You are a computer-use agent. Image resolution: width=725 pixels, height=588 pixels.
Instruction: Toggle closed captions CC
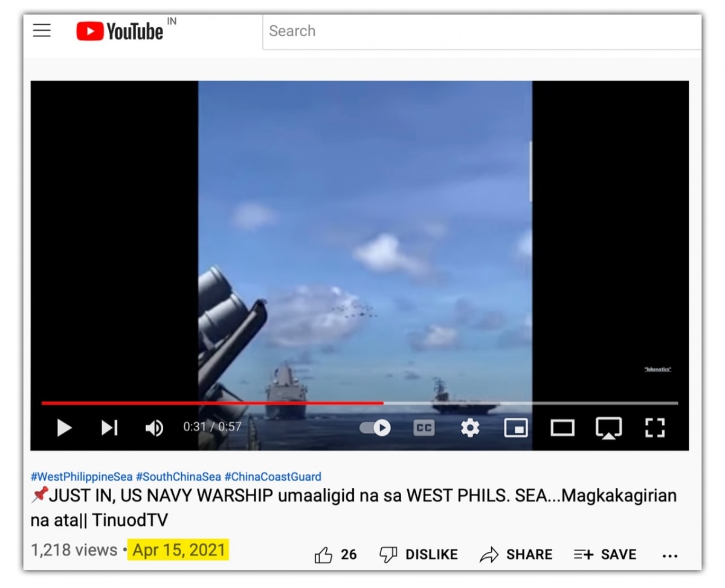424,427
